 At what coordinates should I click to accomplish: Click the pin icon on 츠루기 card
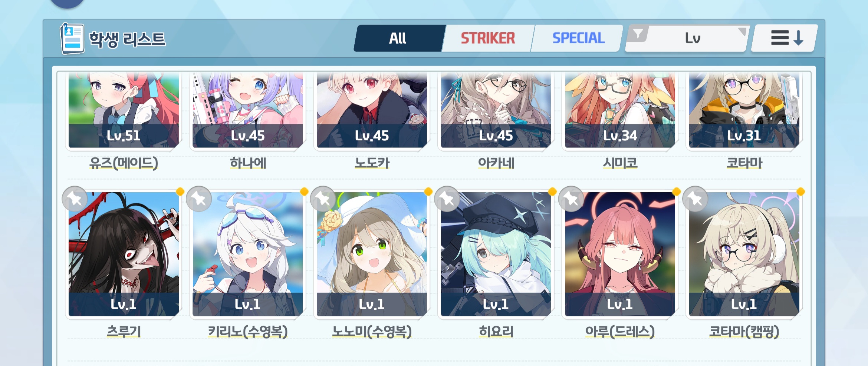tap(75, 199)
